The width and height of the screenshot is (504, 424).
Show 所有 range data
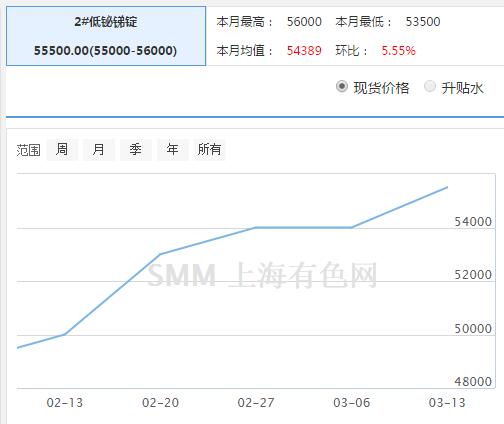209,149
